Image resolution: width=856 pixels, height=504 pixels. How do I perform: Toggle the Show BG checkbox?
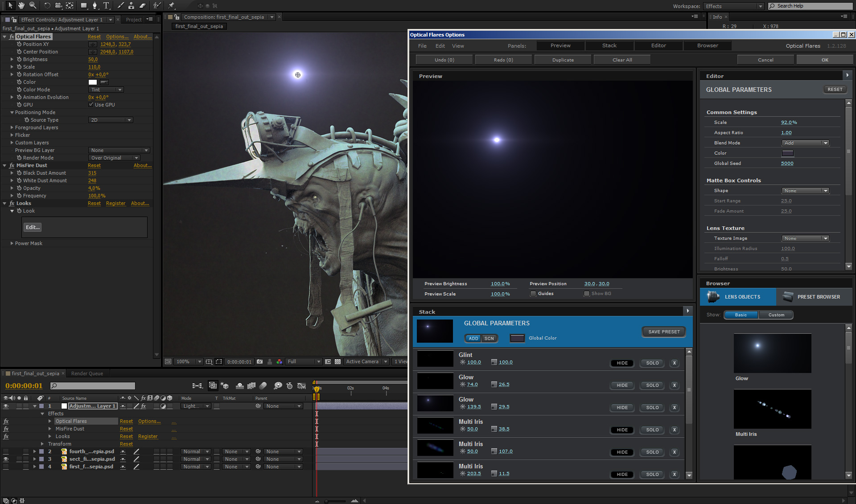pyautogui.click(x=587, y=293)
